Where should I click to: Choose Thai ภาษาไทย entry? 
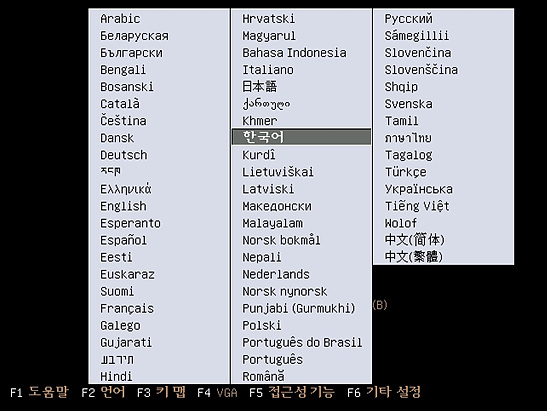(408, 138)
